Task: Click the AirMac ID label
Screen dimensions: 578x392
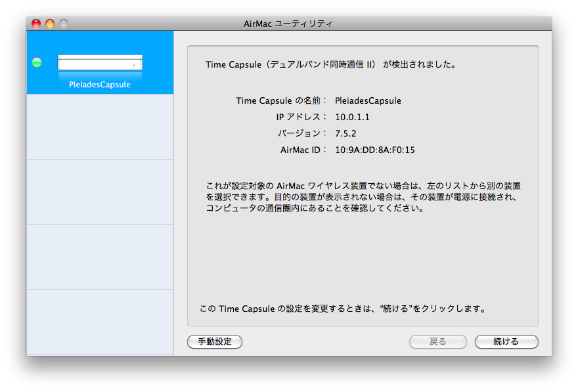Action: coord(303,150)
